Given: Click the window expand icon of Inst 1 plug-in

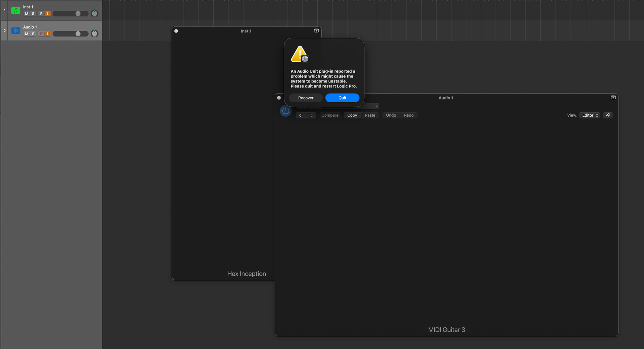Looking at the screenshot, I should [316, 31].
